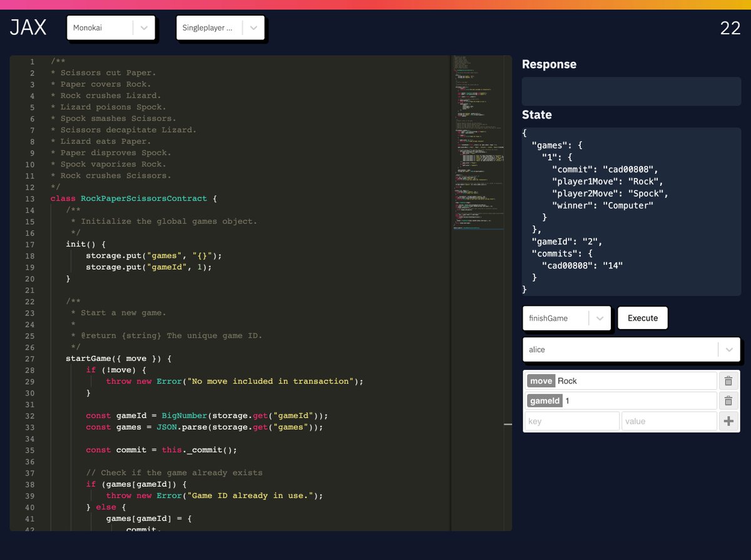Click "winner": "Computer" in State
Screen dimensions: 751x560
point(603,205)
